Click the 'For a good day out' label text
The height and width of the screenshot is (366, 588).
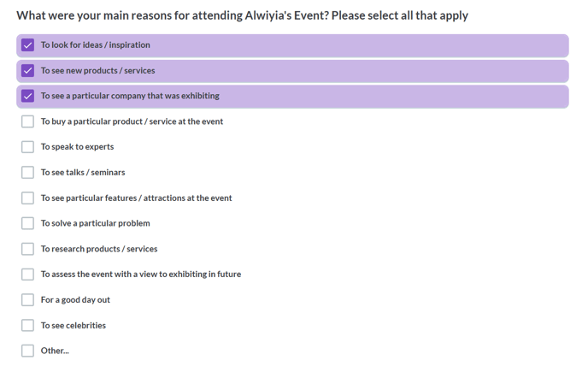pos(75,300)
